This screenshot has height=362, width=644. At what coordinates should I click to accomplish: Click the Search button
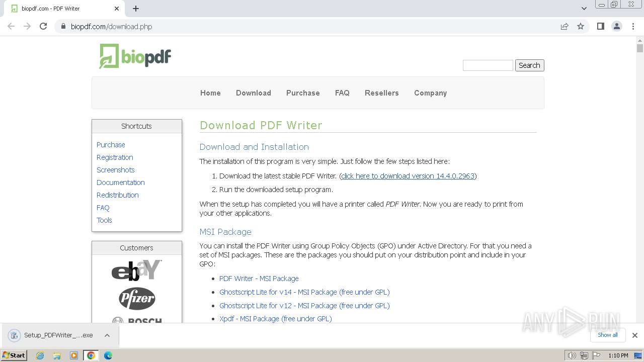click(529, 65)
